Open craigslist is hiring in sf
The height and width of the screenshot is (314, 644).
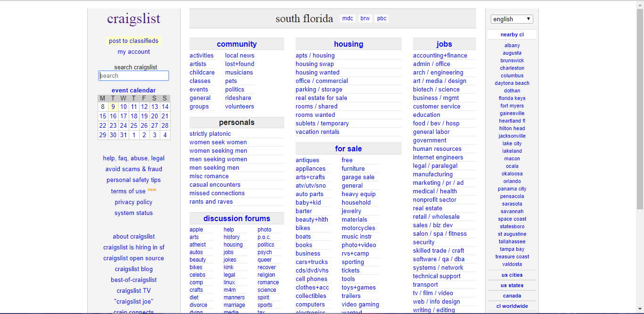pyautogui.click(x=133, y=248)
